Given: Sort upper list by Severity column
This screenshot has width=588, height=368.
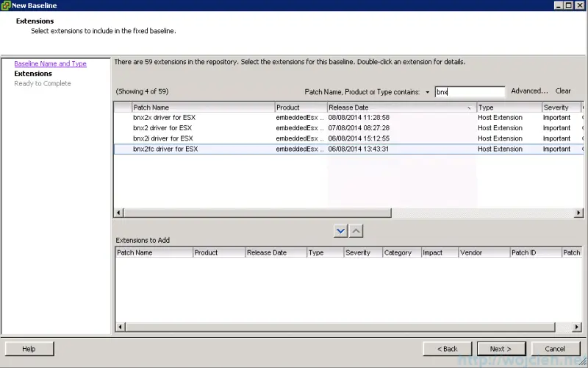Looking at the screenshot, I should pyautogui.click(x=562, y=107).
